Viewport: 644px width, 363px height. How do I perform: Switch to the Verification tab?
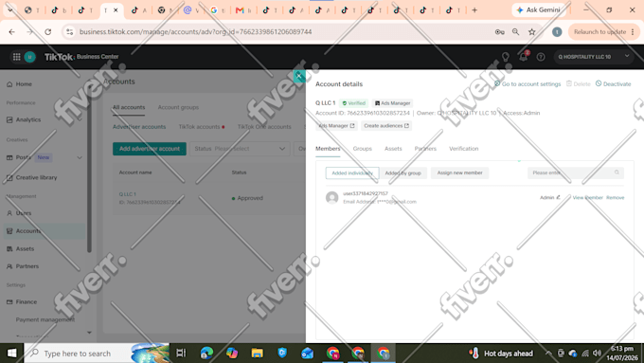click(464, 149)
